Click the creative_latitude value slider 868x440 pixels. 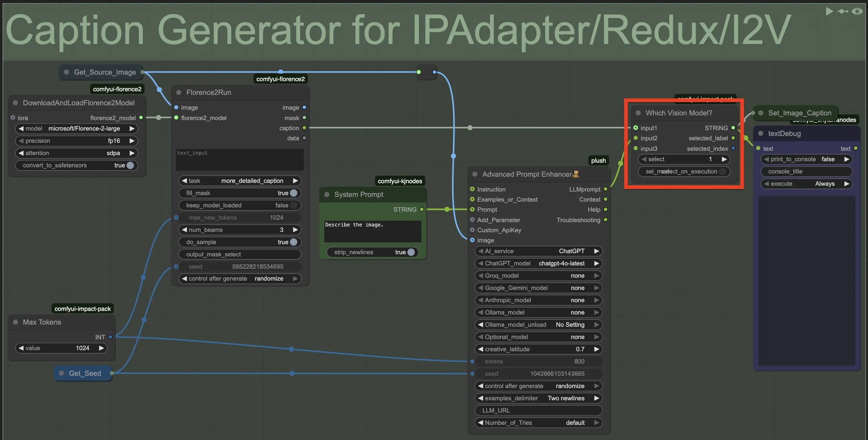pyautogui.click(x=538, y=349)
